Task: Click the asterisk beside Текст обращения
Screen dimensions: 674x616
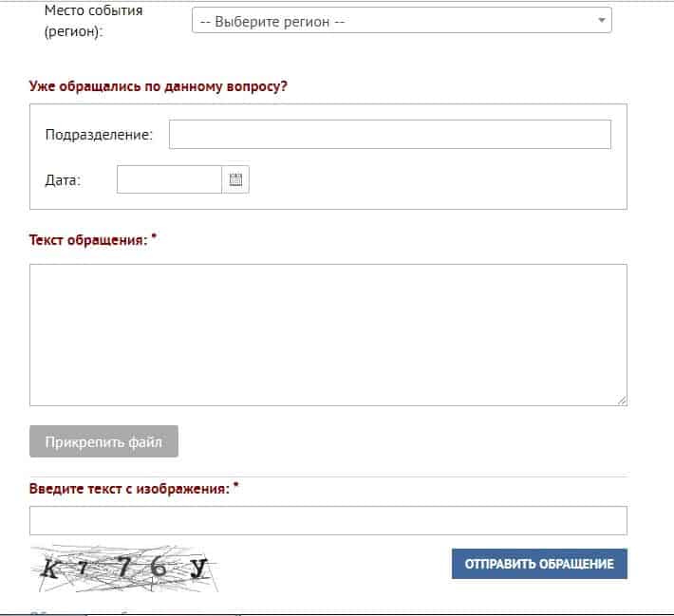Action: point(154,238)
